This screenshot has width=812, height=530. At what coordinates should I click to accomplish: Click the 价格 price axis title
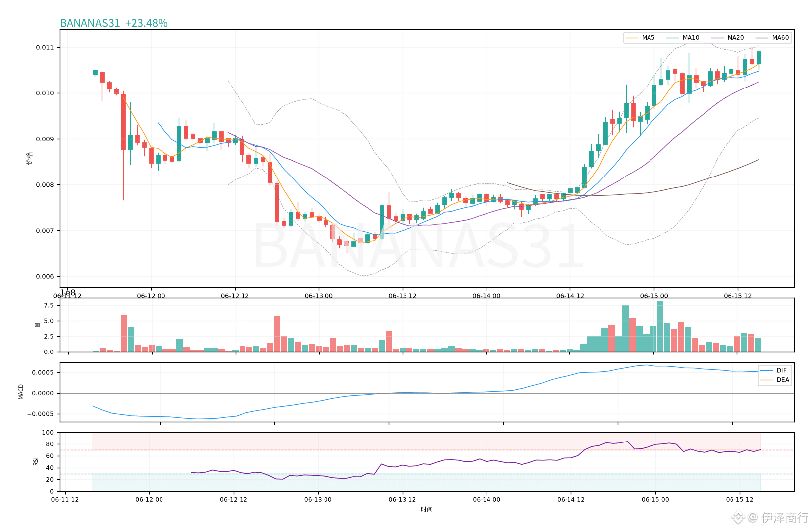pos(30,159)
